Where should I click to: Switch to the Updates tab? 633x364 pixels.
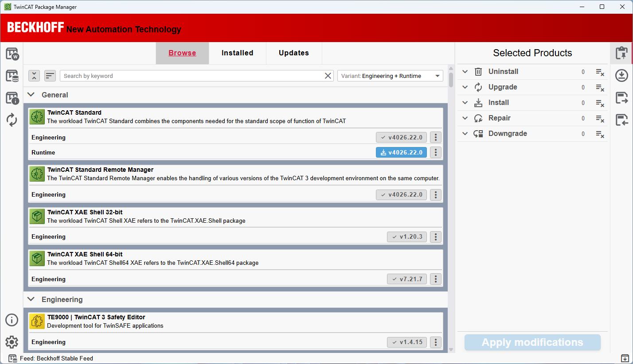[294, 53]
